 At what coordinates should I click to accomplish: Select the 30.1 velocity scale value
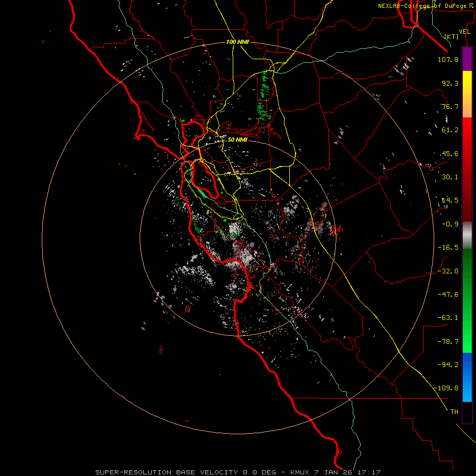450,177
